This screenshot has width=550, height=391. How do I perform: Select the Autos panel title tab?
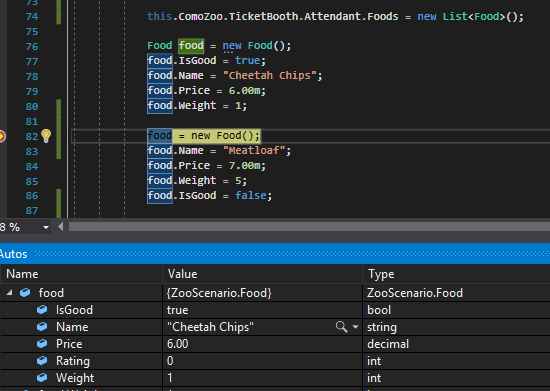tap(13, 254)
